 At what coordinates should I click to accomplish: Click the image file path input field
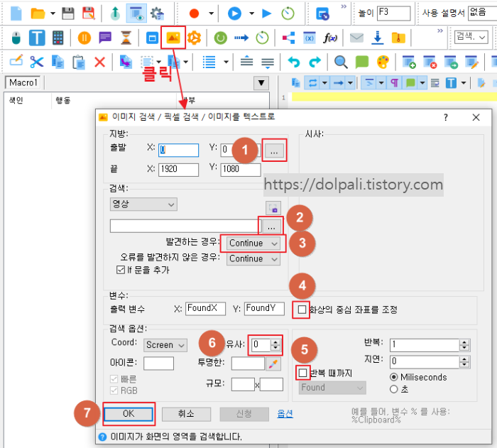tap(185, 226)
